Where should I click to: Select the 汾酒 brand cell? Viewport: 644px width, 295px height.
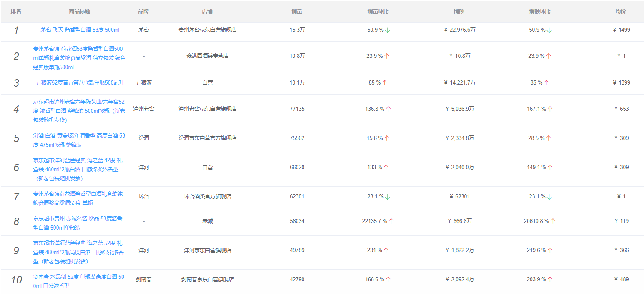coord(144,138)
